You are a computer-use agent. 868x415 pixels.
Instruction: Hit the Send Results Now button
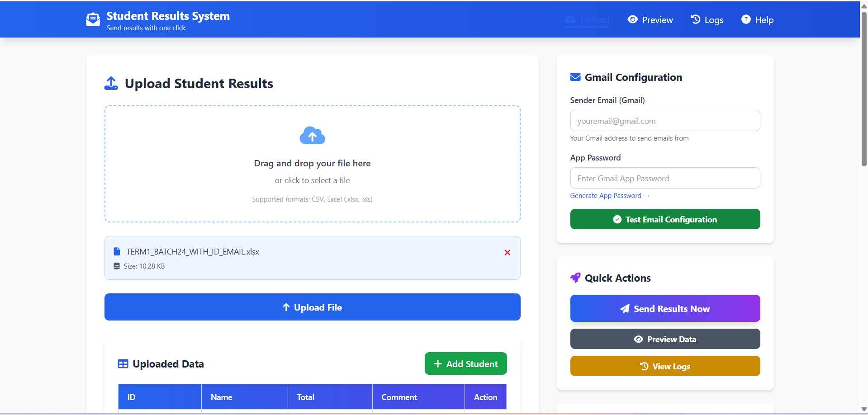click(x=665, y=308)
